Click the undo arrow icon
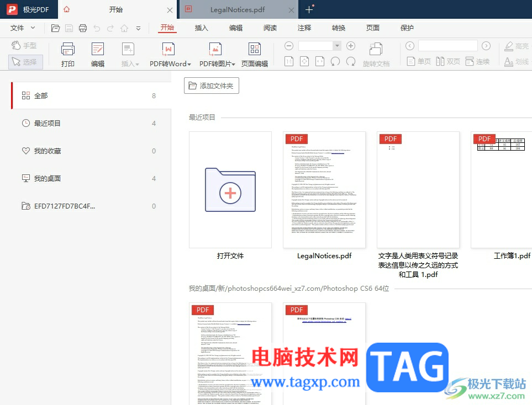This screenshot has height=405, width=532. pyautogui.click(x=97, y=28)
